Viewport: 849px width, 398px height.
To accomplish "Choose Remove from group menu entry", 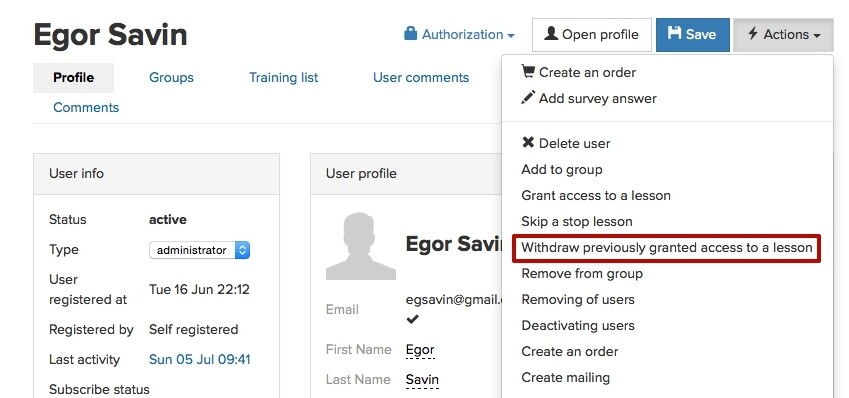I will coord(582,273).
